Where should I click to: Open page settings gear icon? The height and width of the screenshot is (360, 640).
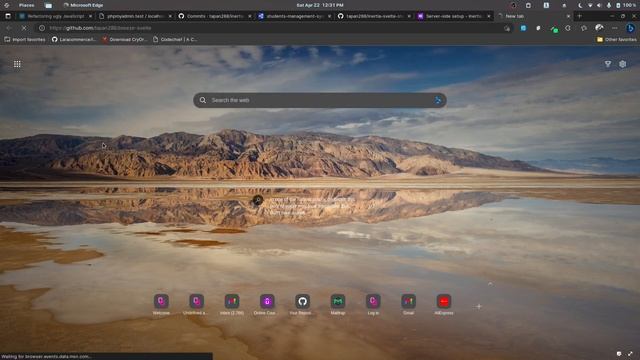coord(622,64)
